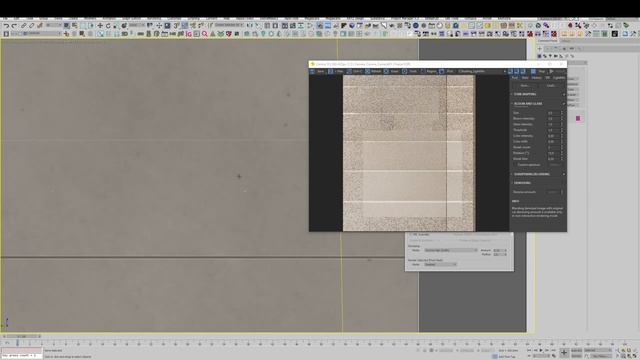Open the main toolbar selection filter dropdown
Viewport: 640px width, 360px height.
pos(54,25)
